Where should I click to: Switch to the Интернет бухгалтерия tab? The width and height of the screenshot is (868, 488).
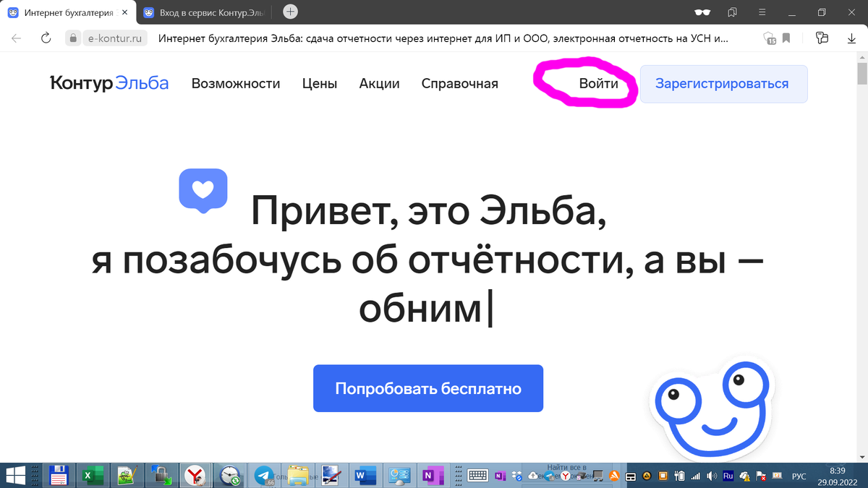click(x=67, y=12)
